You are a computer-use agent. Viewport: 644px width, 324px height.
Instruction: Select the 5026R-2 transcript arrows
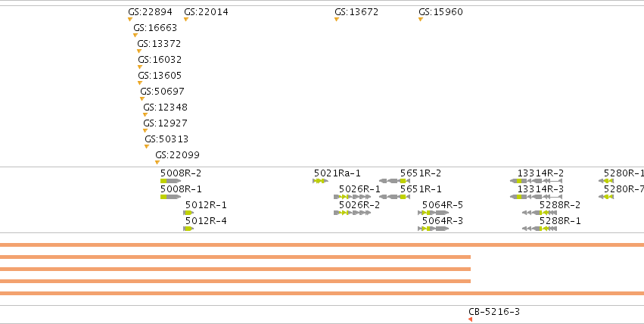[353, 213]
